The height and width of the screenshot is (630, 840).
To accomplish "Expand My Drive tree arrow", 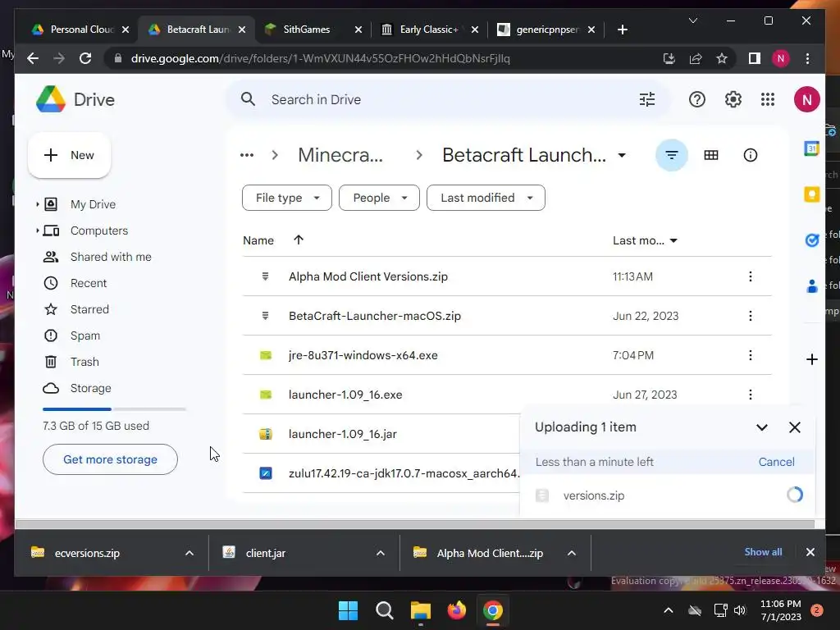I will point(37,204).
